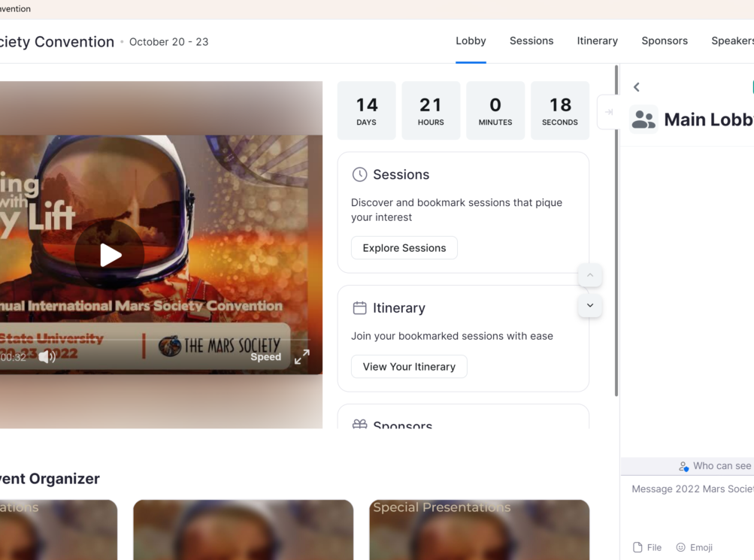The height and width of the screenshot is (560, 754).
Task: Switch to the Lobby tab
Action: click(471, 41)
